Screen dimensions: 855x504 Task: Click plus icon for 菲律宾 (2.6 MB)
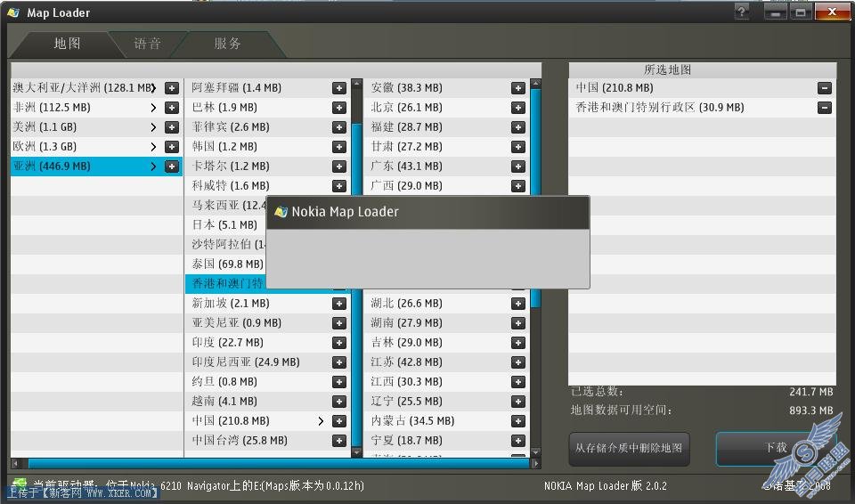(x=339, y=127)
